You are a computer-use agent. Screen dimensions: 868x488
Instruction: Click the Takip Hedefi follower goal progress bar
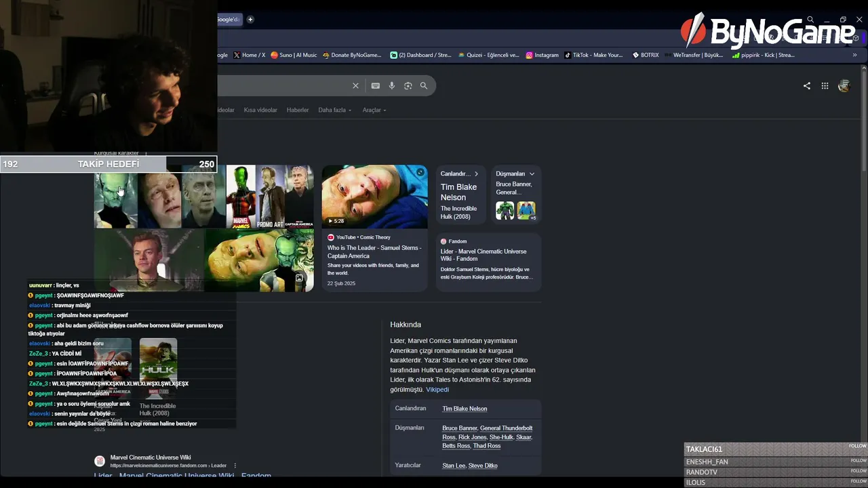click(108, 164)
